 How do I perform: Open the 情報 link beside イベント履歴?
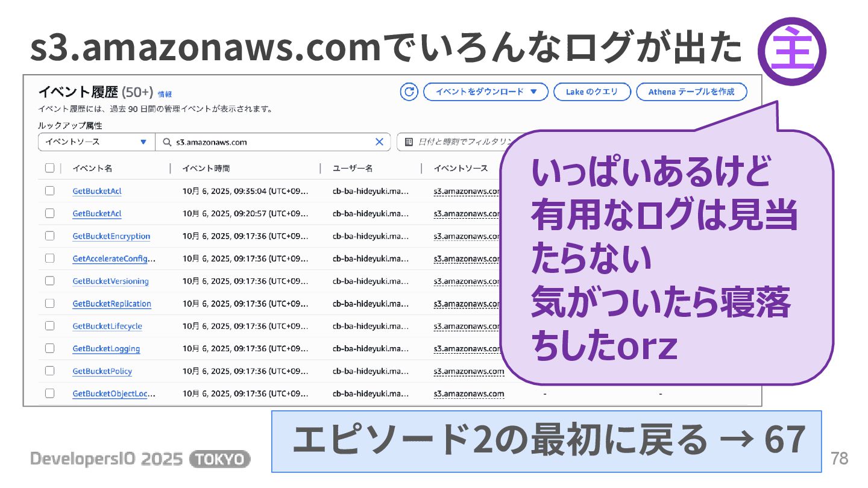click(x=165, y=94)
